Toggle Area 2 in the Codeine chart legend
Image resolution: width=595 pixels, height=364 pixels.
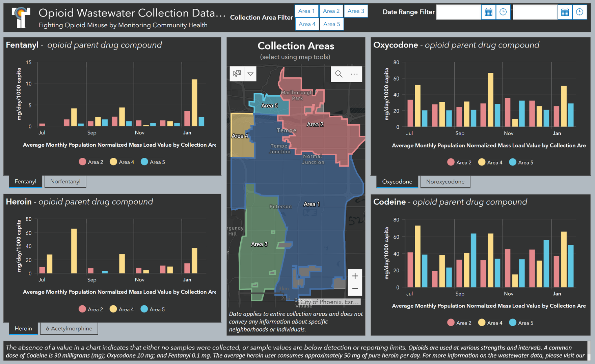click(x=459, y=323)
